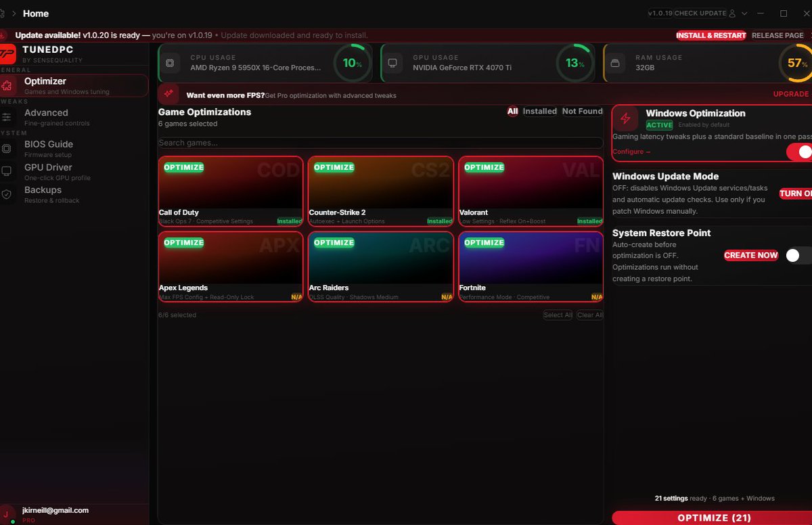Click the sparkle icon in the Pro banner
812x525 pixels.
(x=168, y=94)
